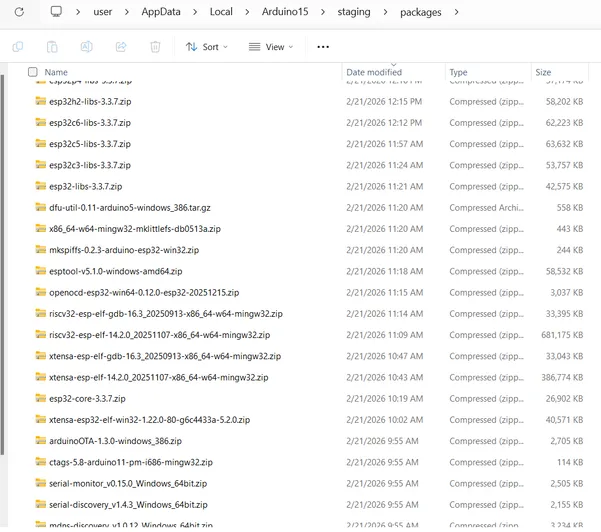Click size value 681,175 KB
This screenshot has width=601, height=532.
click(x=562, y=335)
